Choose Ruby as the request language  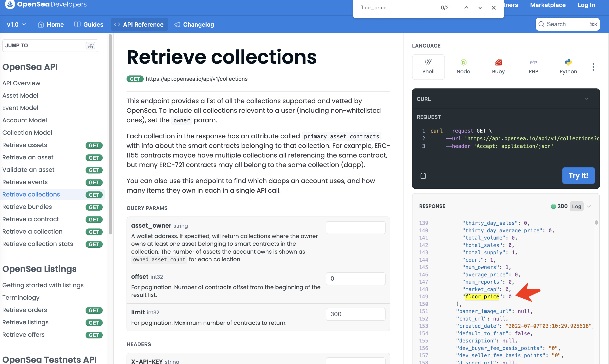click(x=498, y=67)
